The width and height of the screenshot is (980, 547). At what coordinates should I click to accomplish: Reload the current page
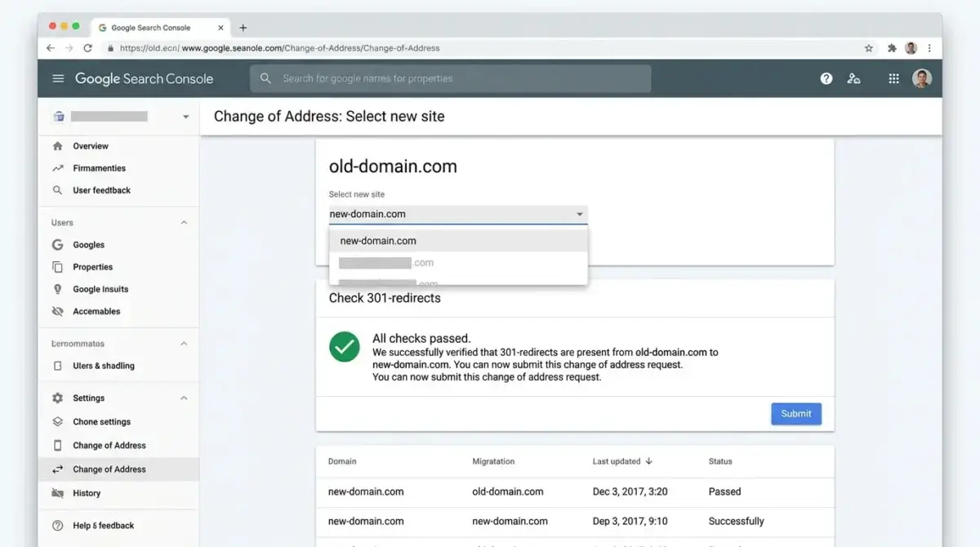click(x=88, y=48)
